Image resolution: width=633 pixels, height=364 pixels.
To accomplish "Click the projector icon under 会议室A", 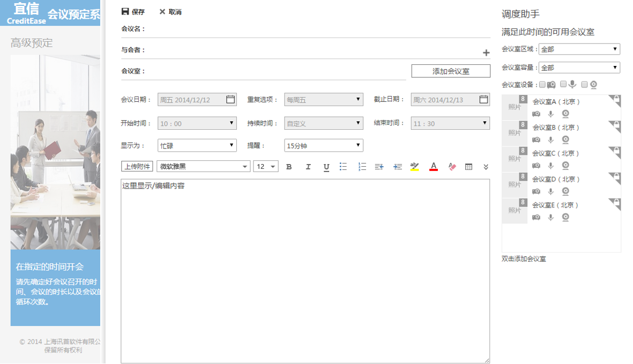I will click(x=536, y=114).
